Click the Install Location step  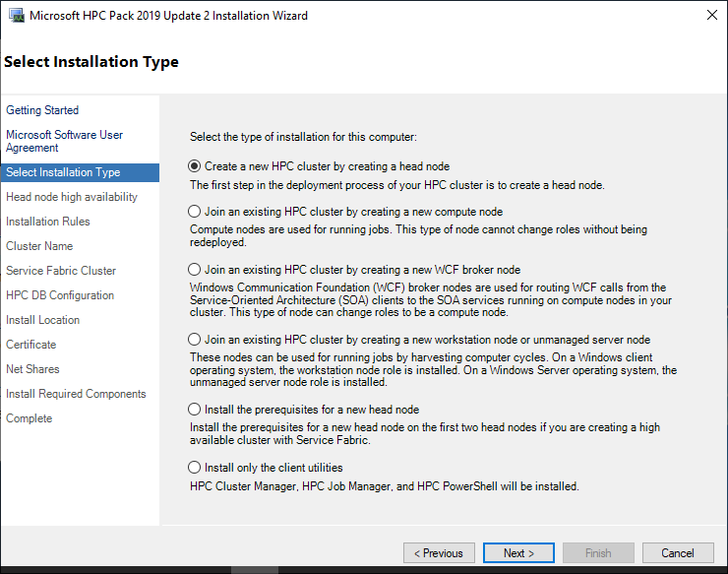coord(42,320)
